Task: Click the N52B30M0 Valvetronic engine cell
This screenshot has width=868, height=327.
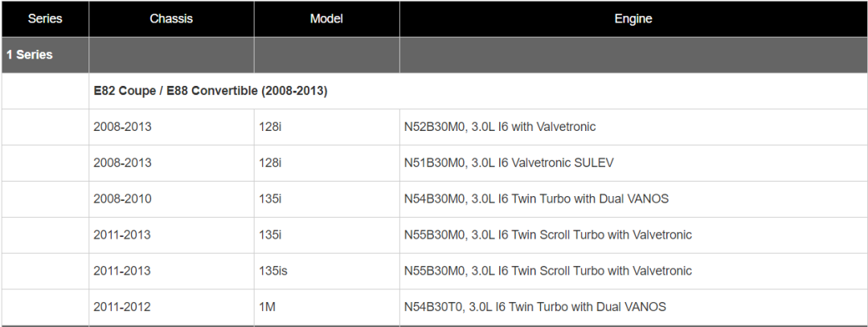Action: point(500,127)
